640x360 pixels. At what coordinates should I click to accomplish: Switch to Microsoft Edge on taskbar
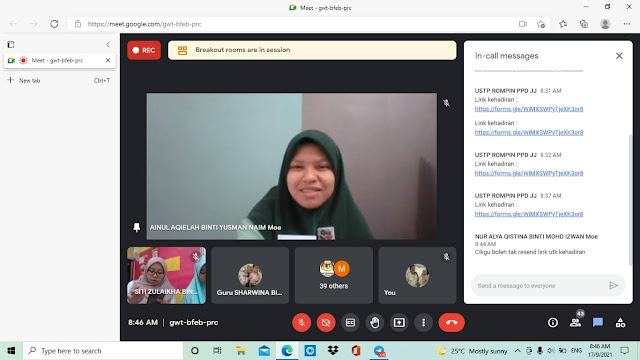click(x=287, y=351)
